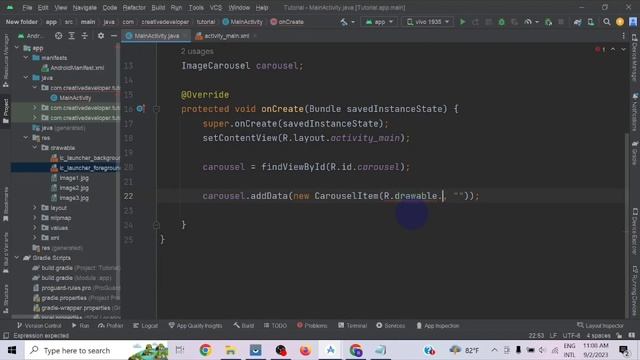
Task: Open the Problems tool window
Action: pyautogui.click(x=312, y=326)
